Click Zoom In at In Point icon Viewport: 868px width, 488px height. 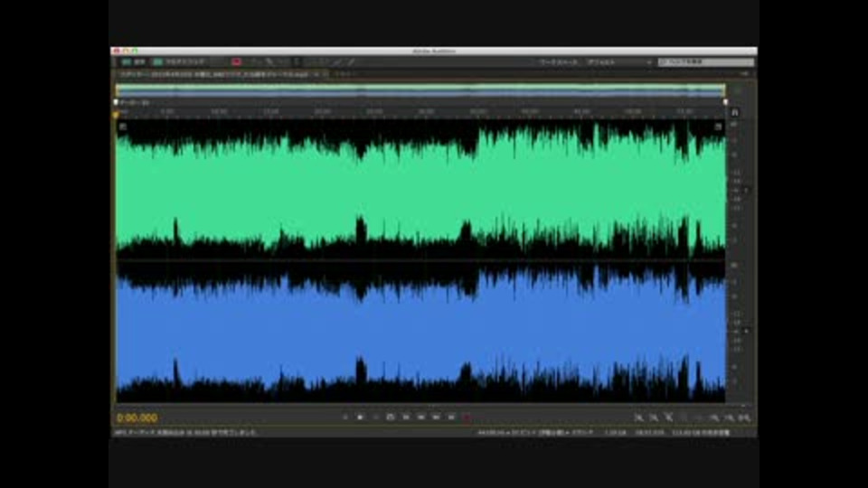tap(714, 418)
